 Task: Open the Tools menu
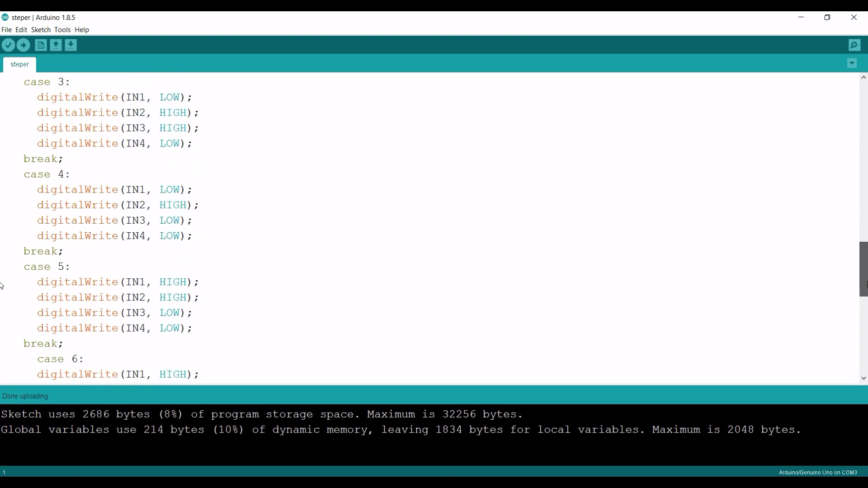[62, 30]
